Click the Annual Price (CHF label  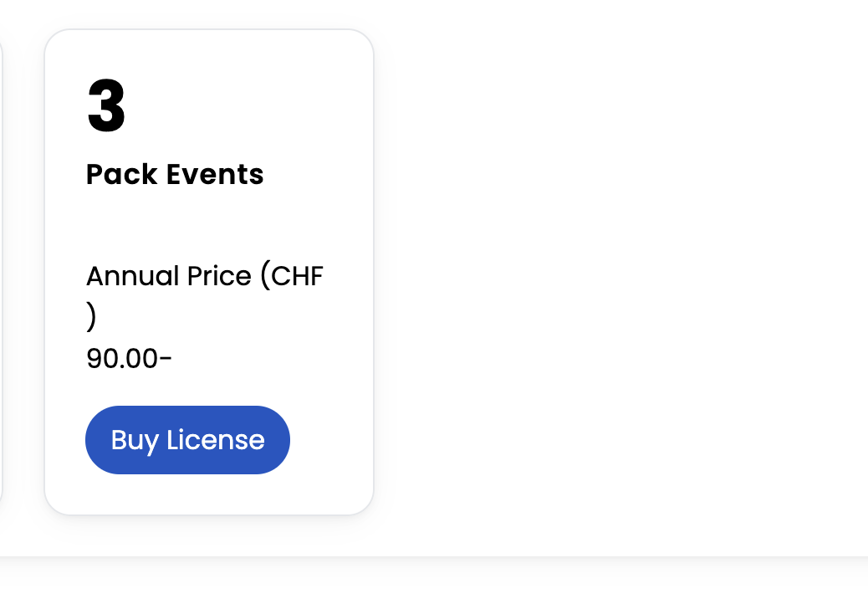205,276
